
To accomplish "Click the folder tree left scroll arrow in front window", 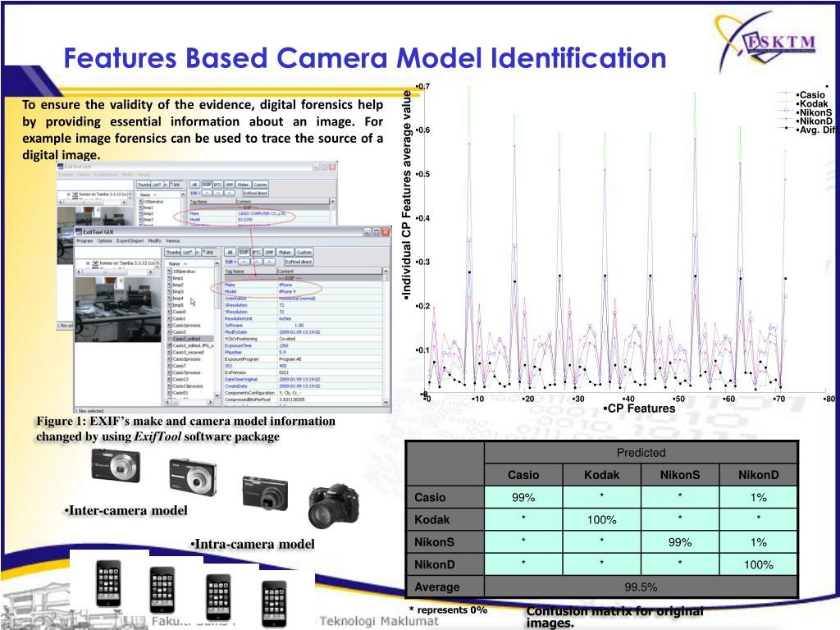I will pos(80,272).
